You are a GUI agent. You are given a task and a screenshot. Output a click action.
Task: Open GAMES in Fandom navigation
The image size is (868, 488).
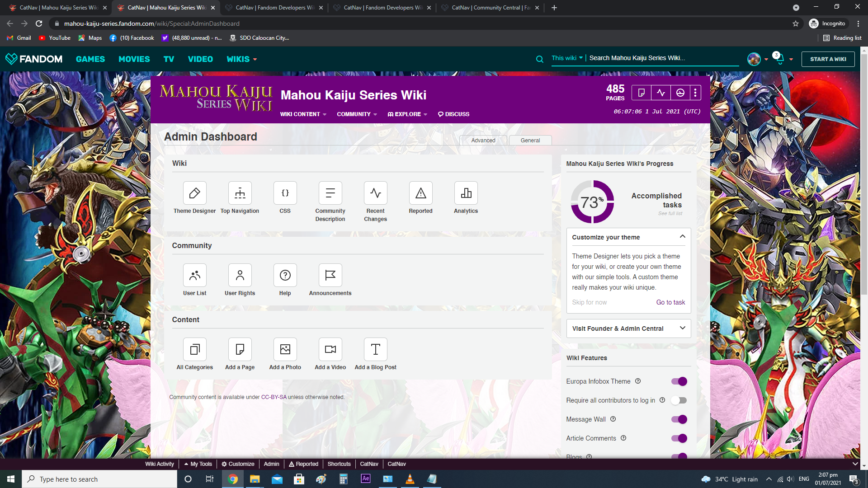(x=90, y=59)
